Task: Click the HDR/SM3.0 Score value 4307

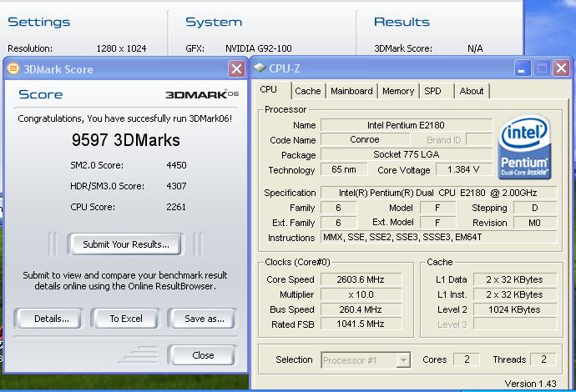Action: click(176, 186)
